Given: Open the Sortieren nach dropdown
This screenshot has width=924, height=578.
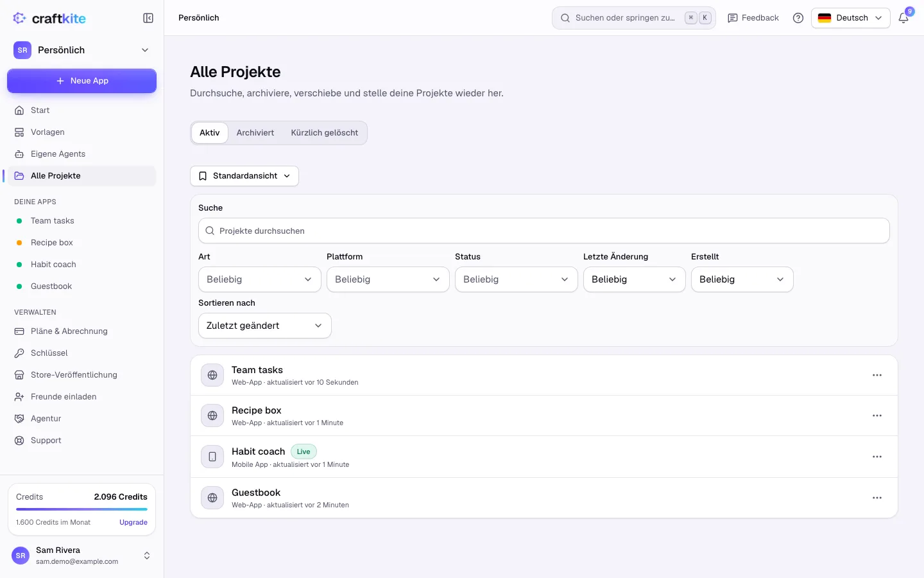Looking at the screenshot, I should [x=265, y=326].
